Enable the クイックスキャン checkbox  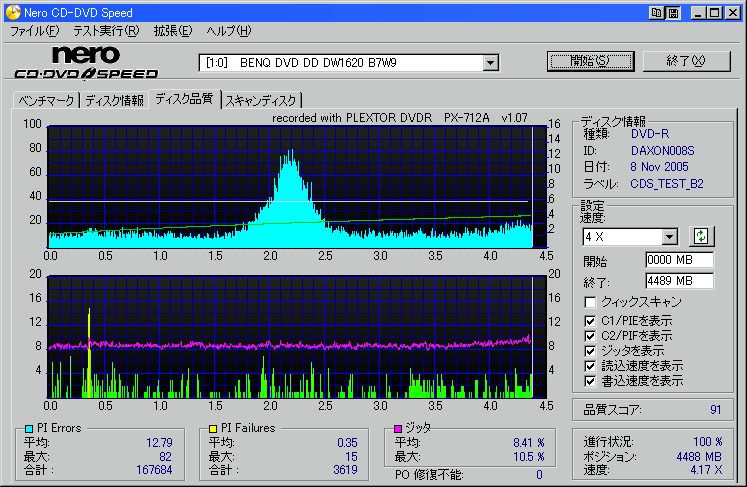coord(592,302)
